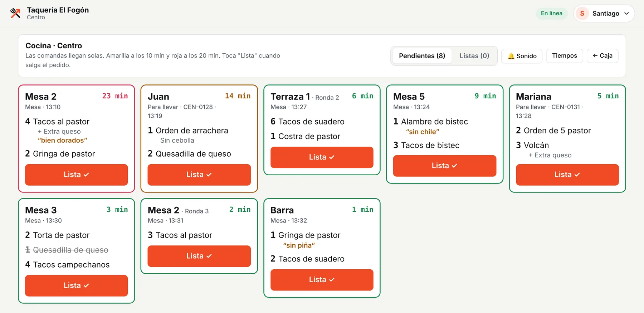This screenshot has height=313, width=644.
Task: Click the Cocina · Centro heading
Action: (54, 46)
